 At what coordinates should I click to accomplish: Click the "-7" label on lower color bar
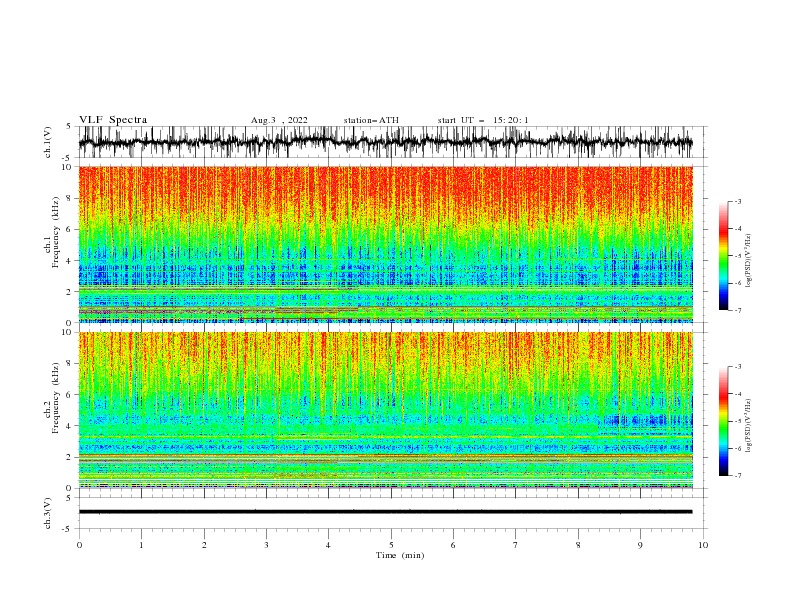pos(737,475)
